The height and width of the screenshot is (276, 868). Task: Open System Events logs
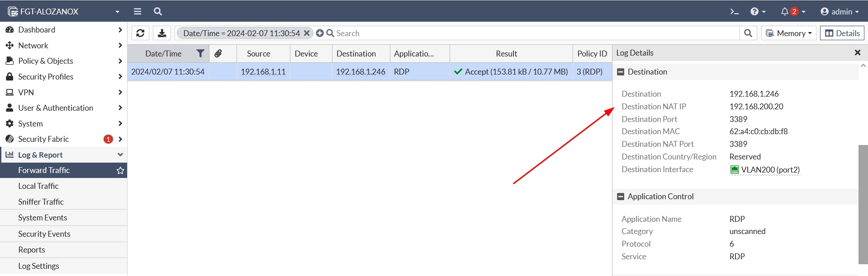43,218
